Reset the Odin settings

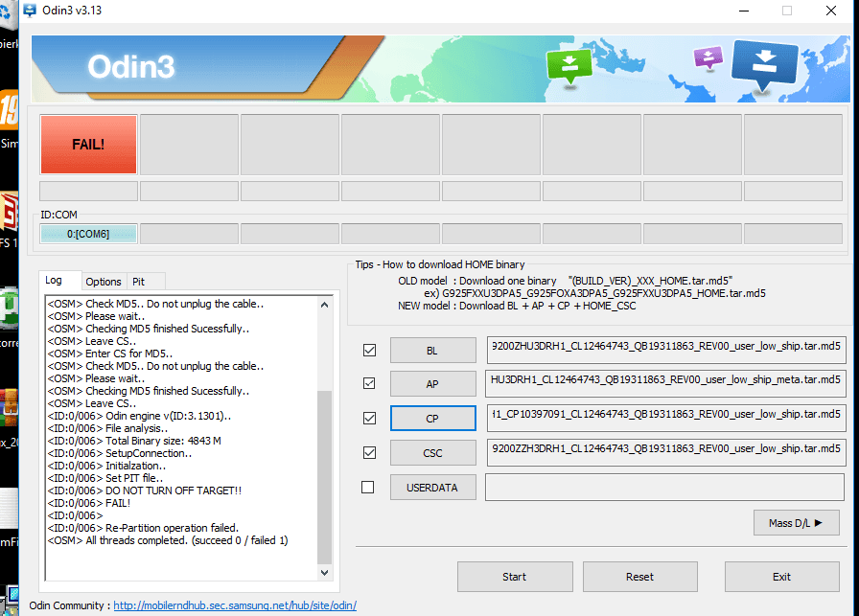tap(639, 577)
